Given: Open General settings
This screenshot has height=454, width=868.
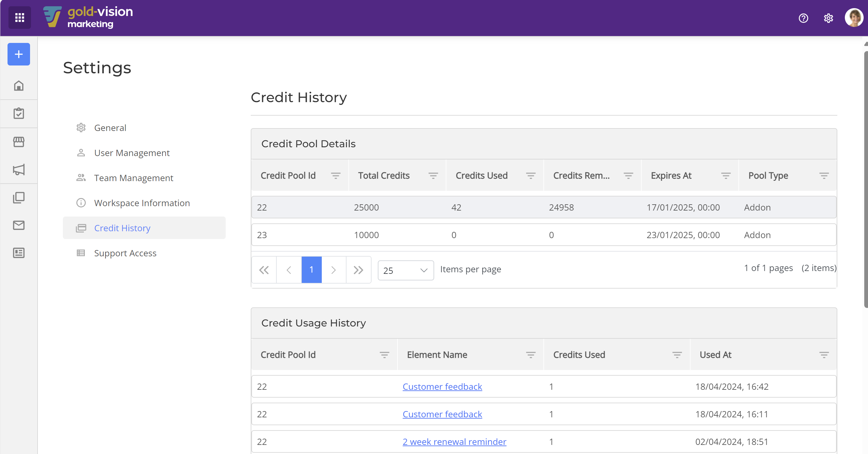Looking at the screenshot, I should tap(144, 128).
